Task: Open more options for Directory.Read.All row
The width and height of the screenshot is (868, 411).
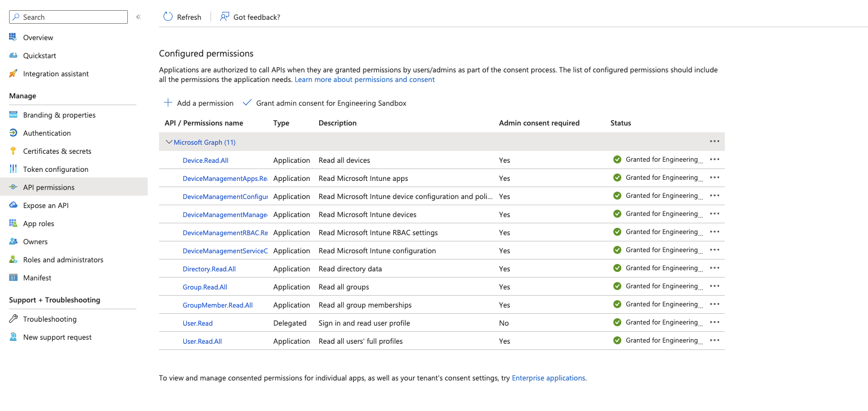Action: (715, 268)
